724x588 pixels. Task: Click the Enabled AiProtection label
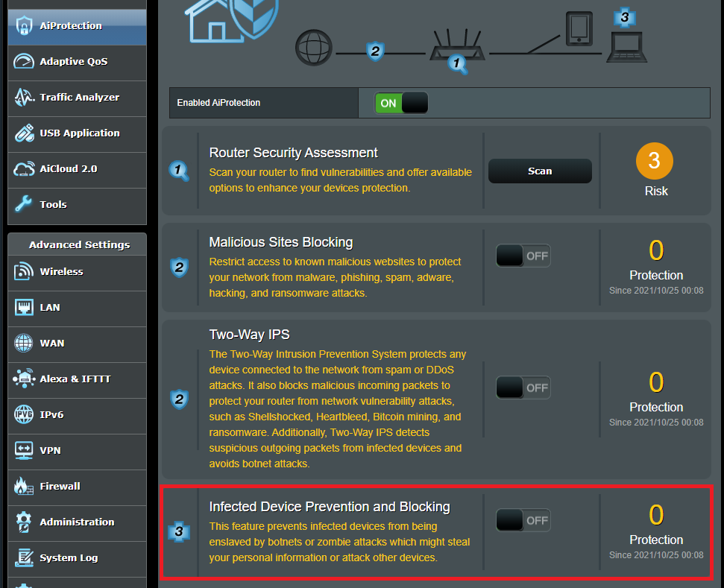[218, 103]
